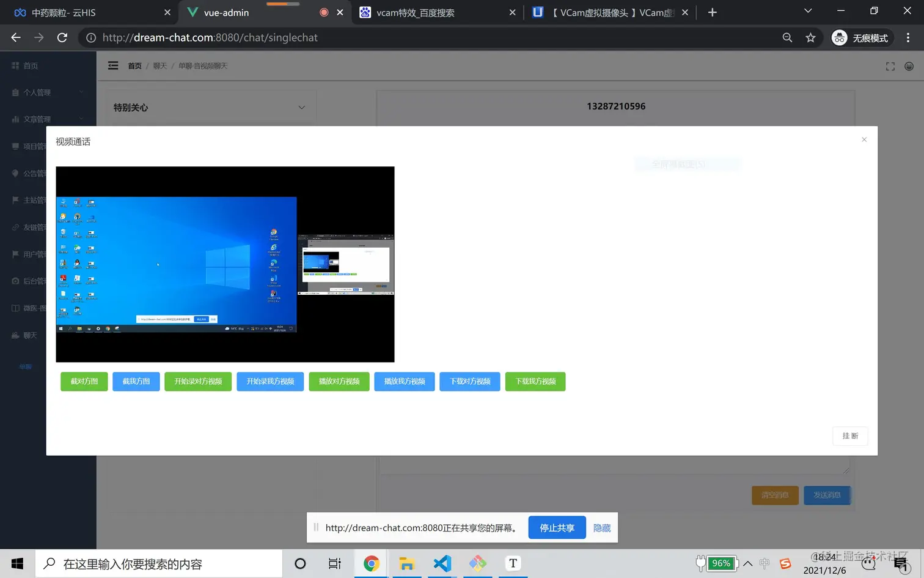This screenshot has width=924, height=578.
Task: Click the taskbar search box
Action: (x=159, y=563)
